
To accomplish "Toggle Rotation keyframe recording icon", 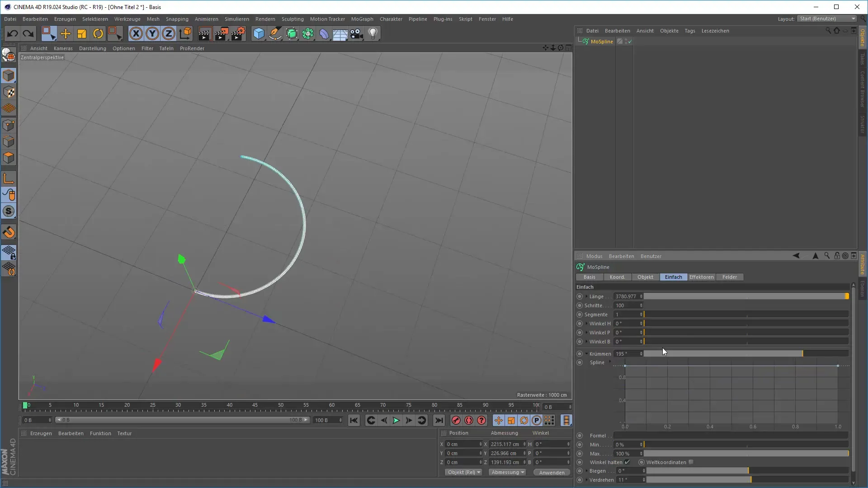I will (x=524, y=421).
